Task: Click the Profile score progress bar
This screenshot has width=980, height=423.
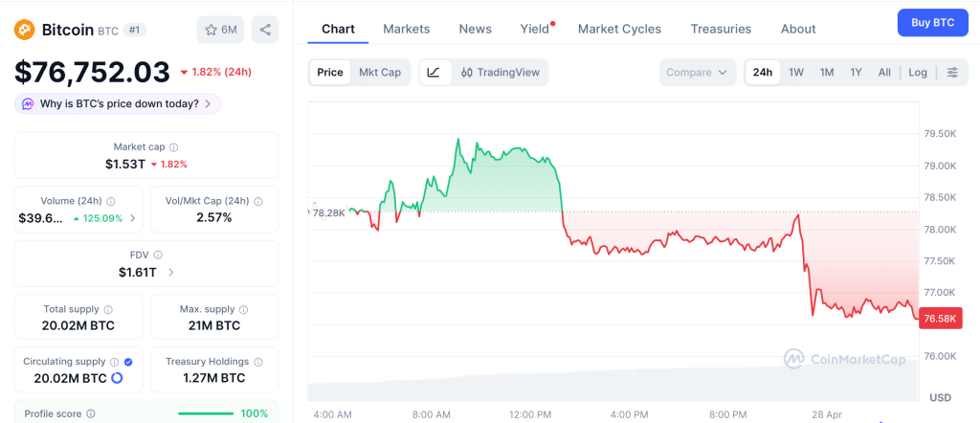Action: [206, 413]
